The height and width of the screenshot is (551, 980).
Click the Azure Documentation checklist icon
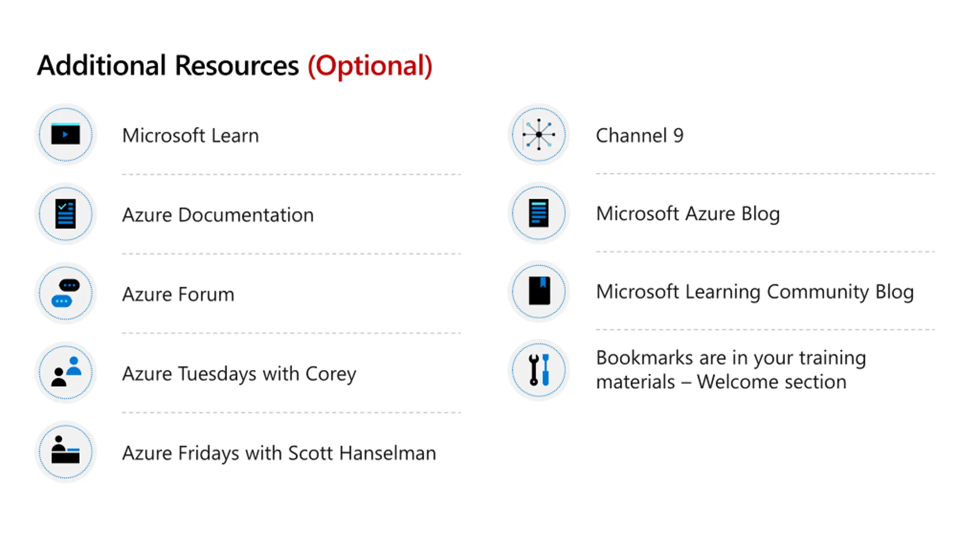[x=65, y=214]
